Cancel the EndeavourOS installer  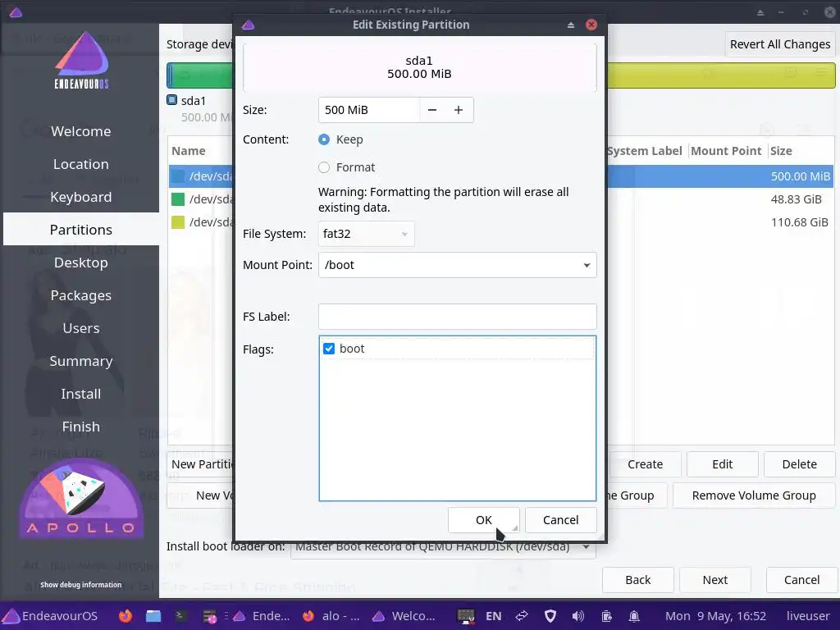(801, 580)
